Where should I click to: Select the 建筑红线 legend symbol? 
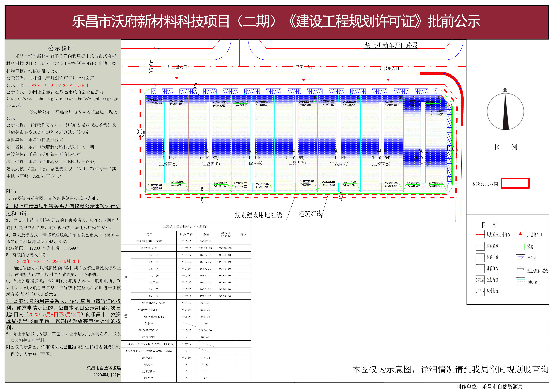pos(480,268)
